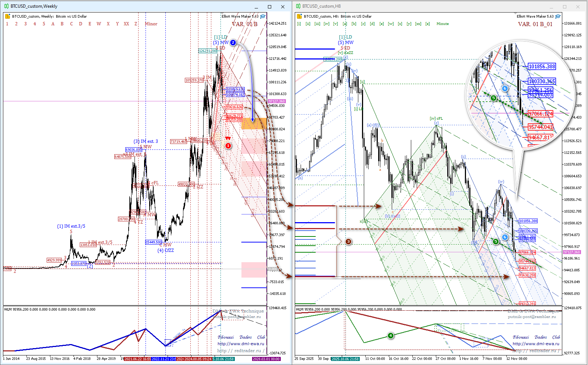The width and height of the screenshot is (588, 365).
Task: Maximize the BTCUSD Weekly chart window
Action: (x=269, y=7)
